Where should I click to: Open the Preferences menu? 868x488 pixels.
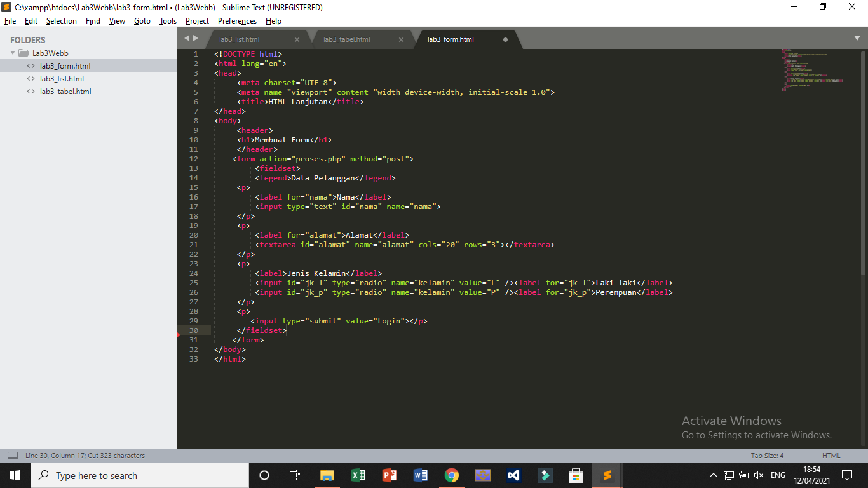(x=237, y=20)
